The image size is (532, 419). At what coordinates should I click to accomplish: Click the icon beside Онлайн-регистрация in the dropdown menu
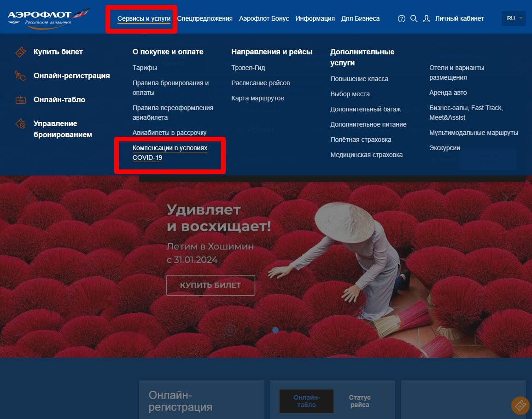pos(21,76)
